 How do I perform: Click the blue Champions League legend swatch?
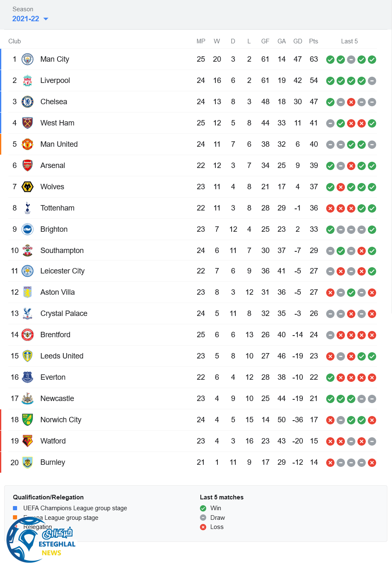(15, 508)
